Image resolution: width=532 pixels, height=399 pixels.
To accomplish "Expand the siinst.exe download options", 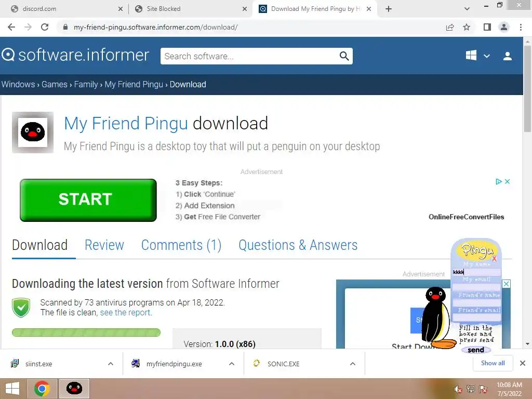I will click(x=111, y=364).
